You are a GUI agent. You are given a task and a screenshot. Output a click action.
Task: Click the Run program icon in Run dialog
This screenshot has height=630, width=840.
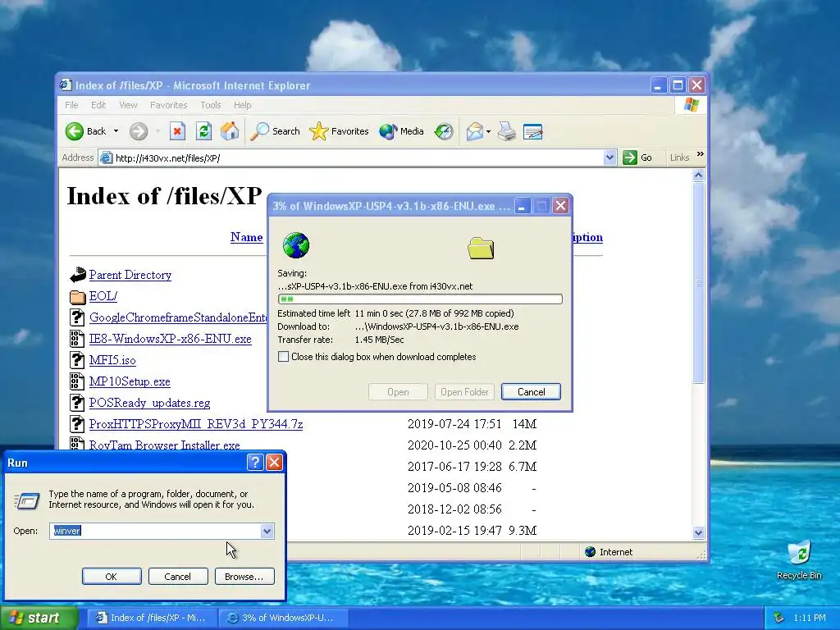pyautogui.click(x=27, y=500)
